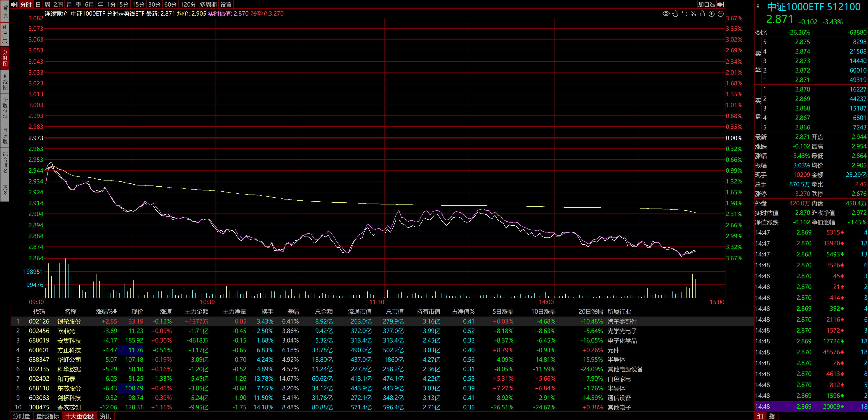Select the scissors cut tool
This screenshot has width=868, height=420.
coord(693,14)
